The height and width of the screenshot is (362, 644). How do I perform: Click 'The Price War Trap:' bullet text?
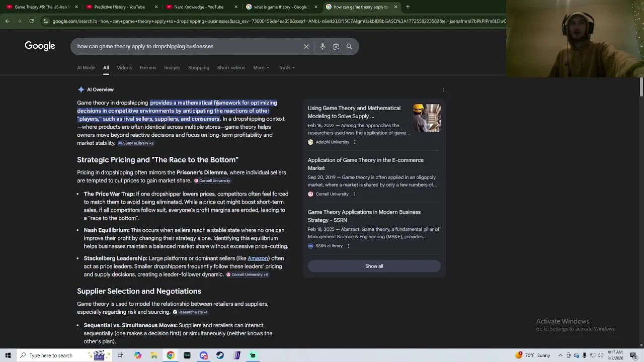(109, 194)
